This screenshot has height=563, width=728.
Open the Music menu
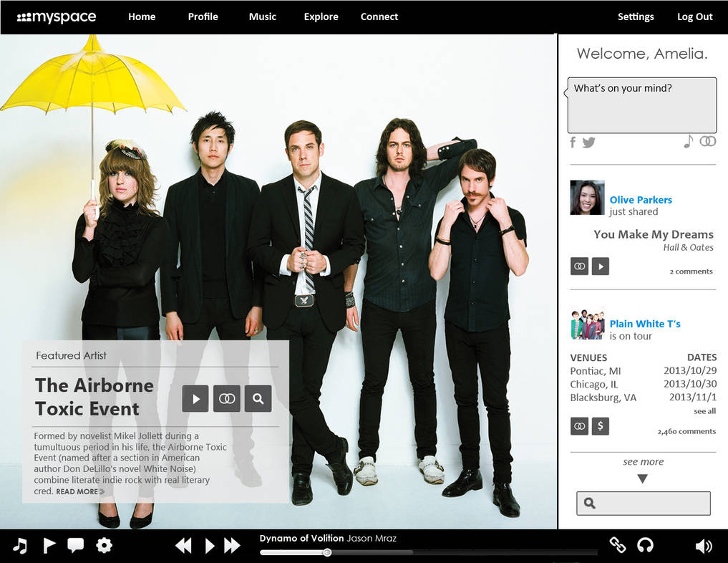click(x=262, y=16)
